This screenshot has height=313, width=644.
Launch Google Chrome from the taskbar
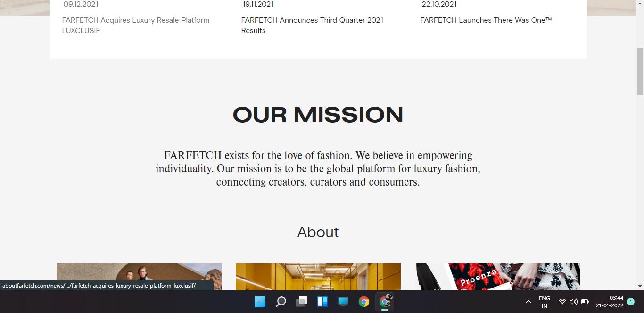pyautogui.click(x=363, y=302)
